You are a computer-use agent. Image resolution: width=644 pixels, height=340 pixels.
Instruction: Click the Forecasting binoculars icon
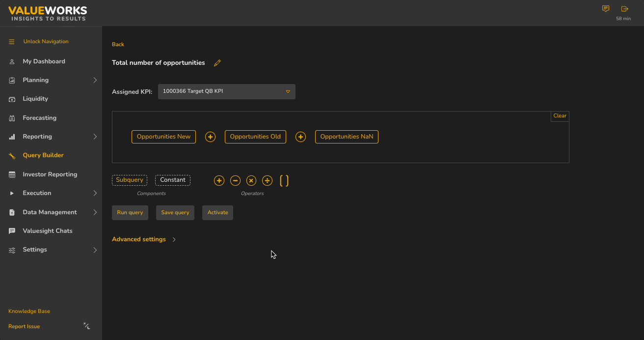(12, 118)
